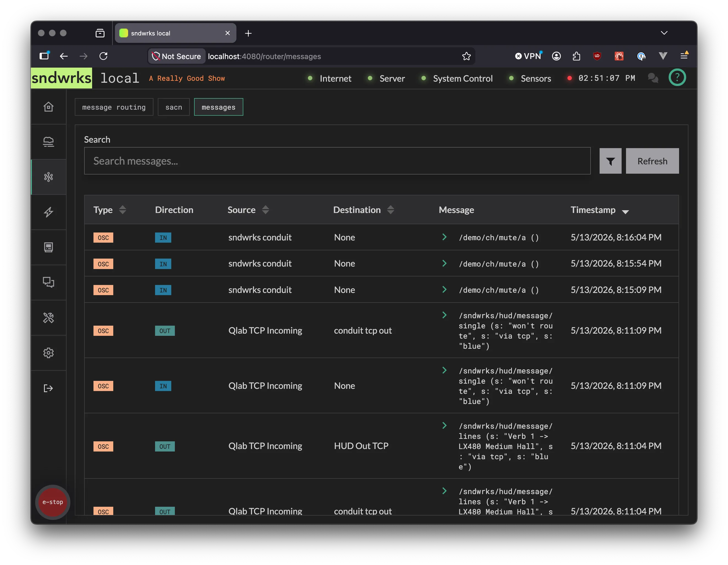Click the System Control status indicator
The height and width of the screenshot is (565, 728).
pos(457,79)
